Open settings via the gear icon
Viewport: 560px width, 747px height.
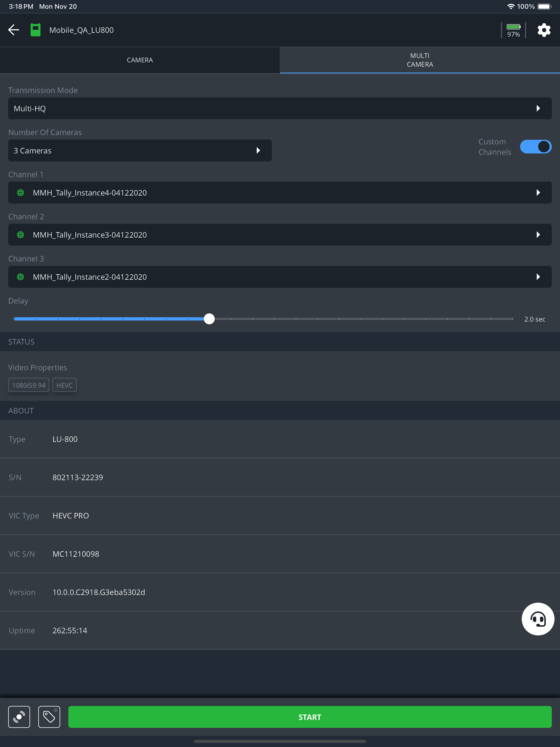point(544,30)
